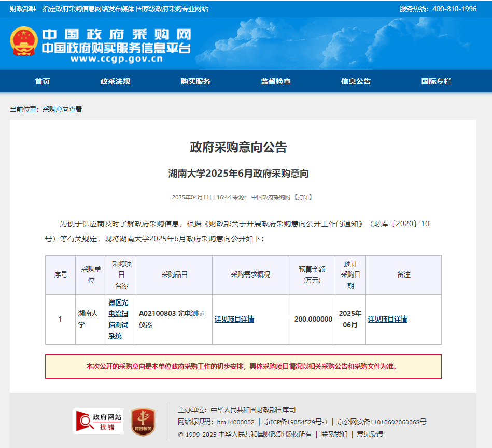Viewport: 492px width, 448px height.
Task: Click the 联系我们 footer link
Action: [x=334, y=434]
